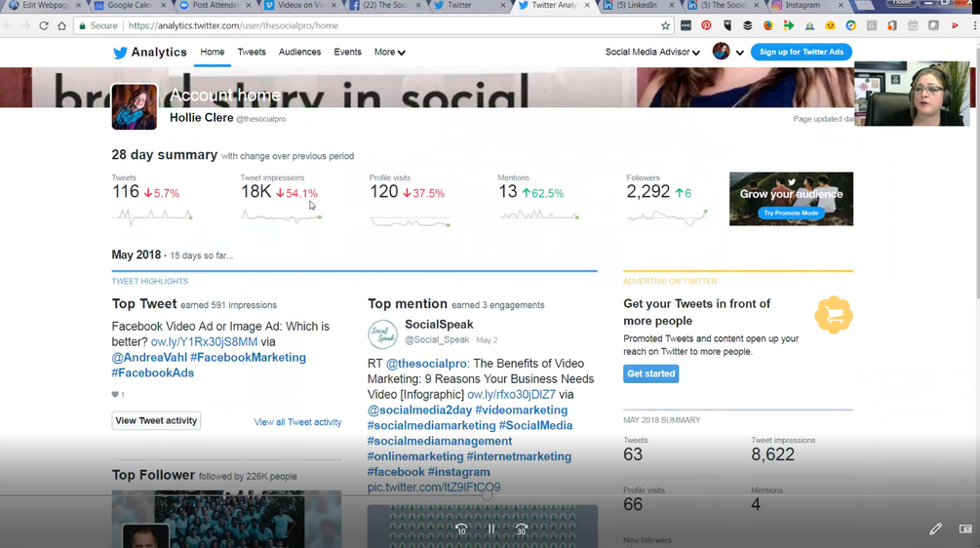Click the red play-arrow extension icon
The width and height of the screenshot is (980, 548).
click(x=955, y=25)
